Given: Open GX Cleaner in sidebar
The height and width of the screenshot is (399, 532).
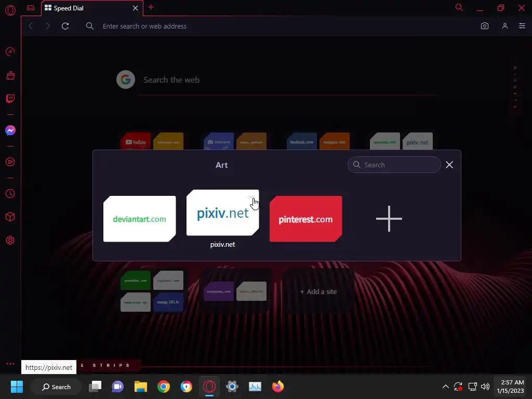Looking at the screenshot, I should click(x=10, y=75).
